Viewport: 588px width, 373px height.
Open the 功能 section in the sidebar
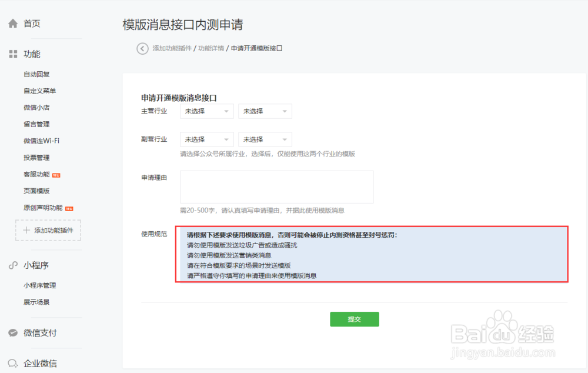32,54
